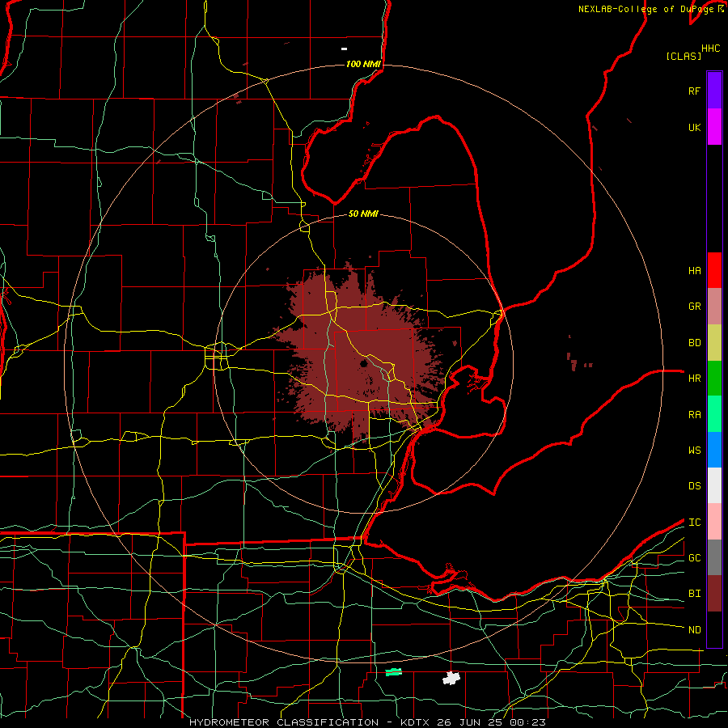Click the brown BI legend color swatch
728x728 pixels.
714,594
